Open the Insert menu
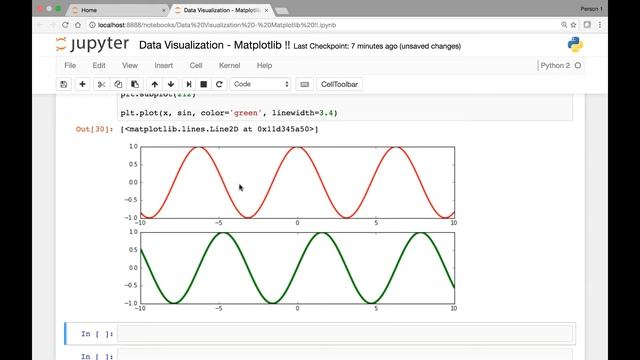 (164, 65)
